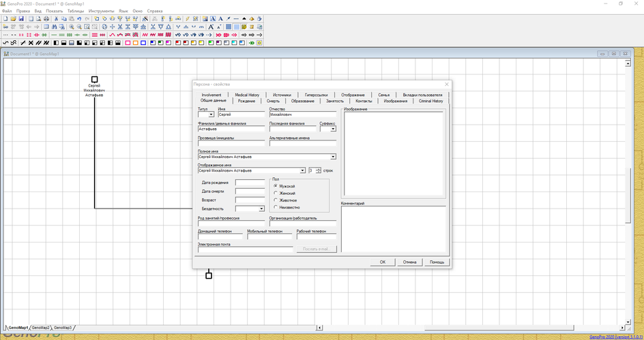Open the Титул dropdown
This screenshot has width=644, height=340.
[x=211, y=114]
